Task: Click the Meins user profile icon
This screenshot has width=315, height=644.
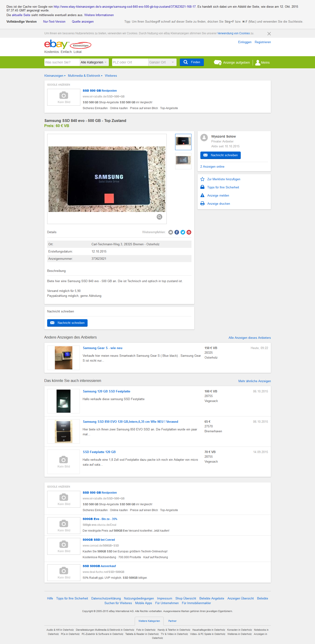Action: [x=257, y=62]
